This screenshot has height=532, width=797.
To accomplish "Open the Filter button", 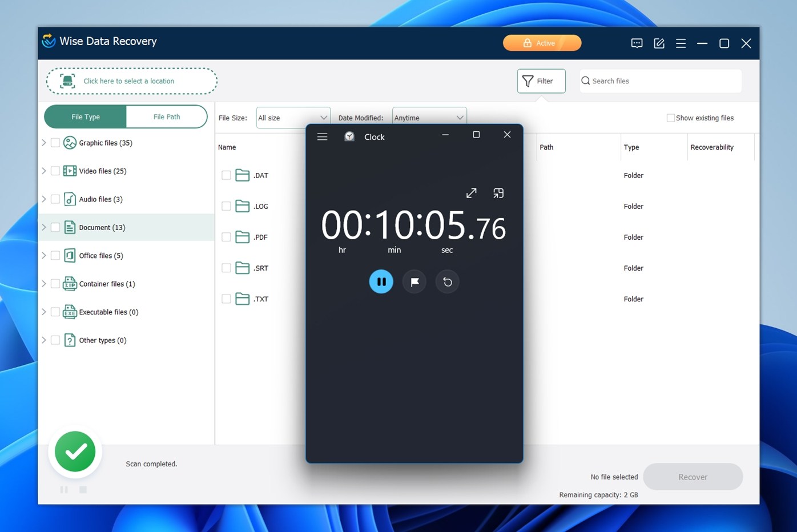I will tap(541, 81).
